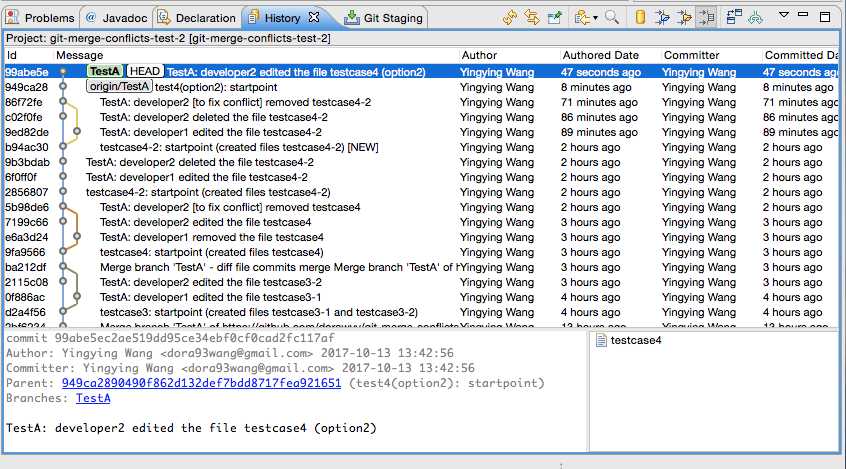Screen dimensions: 846x469
Task: Show the Find toolbar magnifier
Action: click(612, 18)
